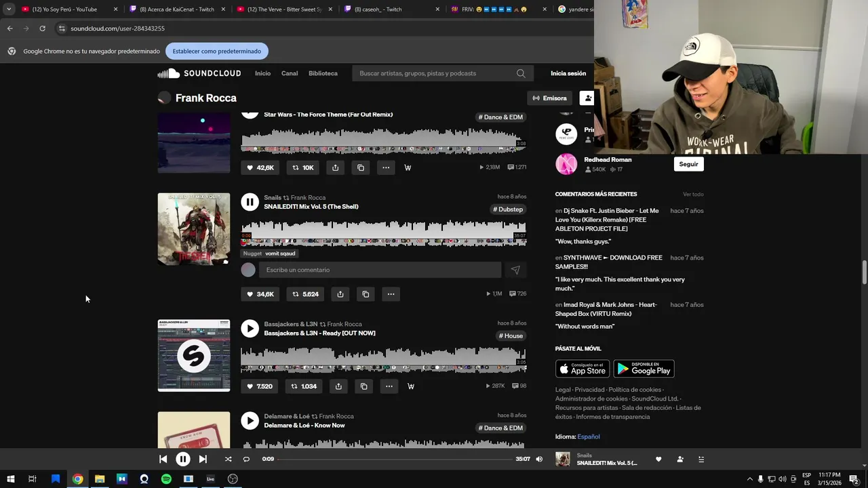Click buy cart icon on Bassjackers Ready

click(x=411, y=386)
